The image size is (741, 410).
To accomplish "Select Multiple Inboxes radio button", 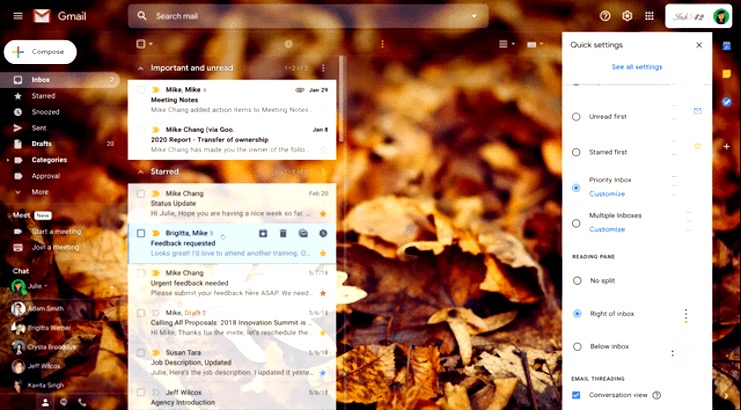I will (576, 223).
